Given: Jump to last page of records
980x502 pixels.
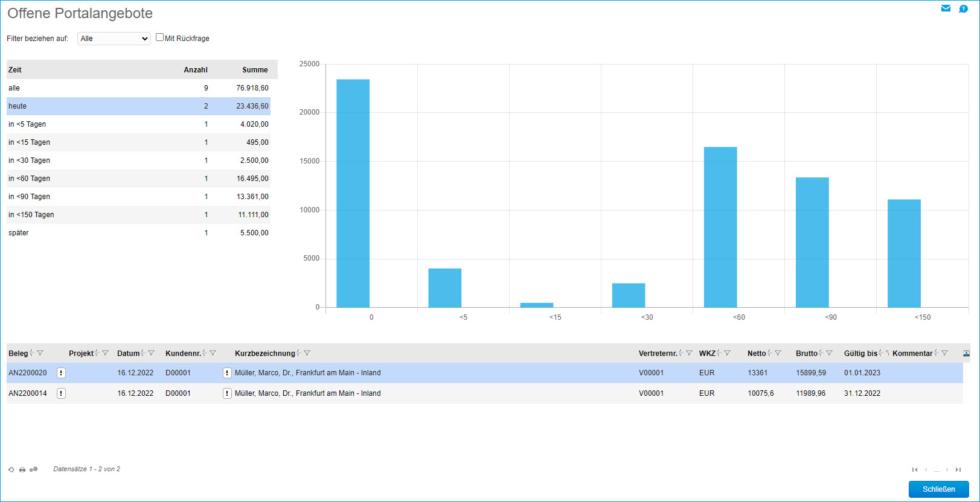Looking at the screenshot, I should pos(958,469).
